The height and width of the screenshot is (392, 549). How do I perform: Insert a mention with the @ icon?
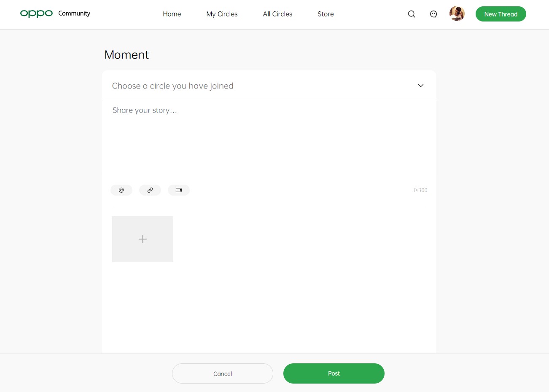121,190
